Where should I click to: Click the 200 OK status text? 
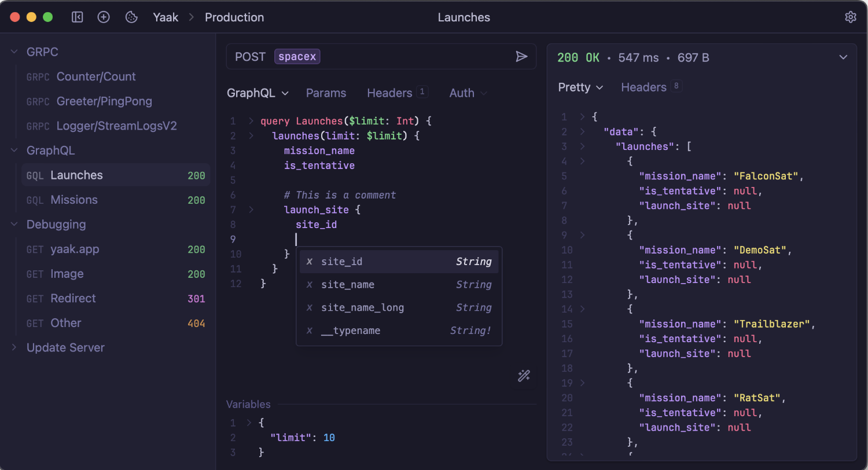pos(578,57)
